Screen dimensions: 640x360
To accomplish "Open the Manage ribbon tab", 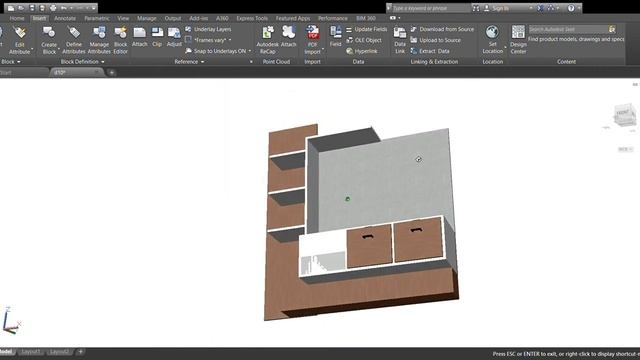I will pos(147,18).
